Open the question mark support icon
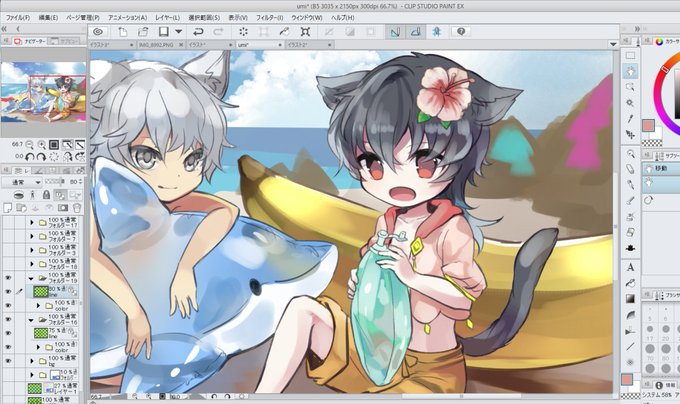The height and width of the screenshot is (404, 680). coord(461,32)
